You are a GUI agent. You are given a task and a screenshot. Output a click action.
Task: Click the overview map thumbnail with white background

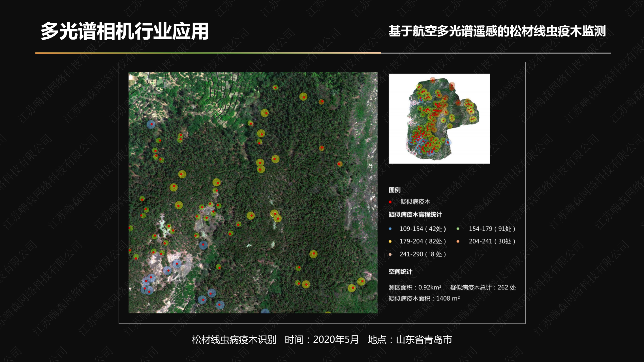coord(439,119)
